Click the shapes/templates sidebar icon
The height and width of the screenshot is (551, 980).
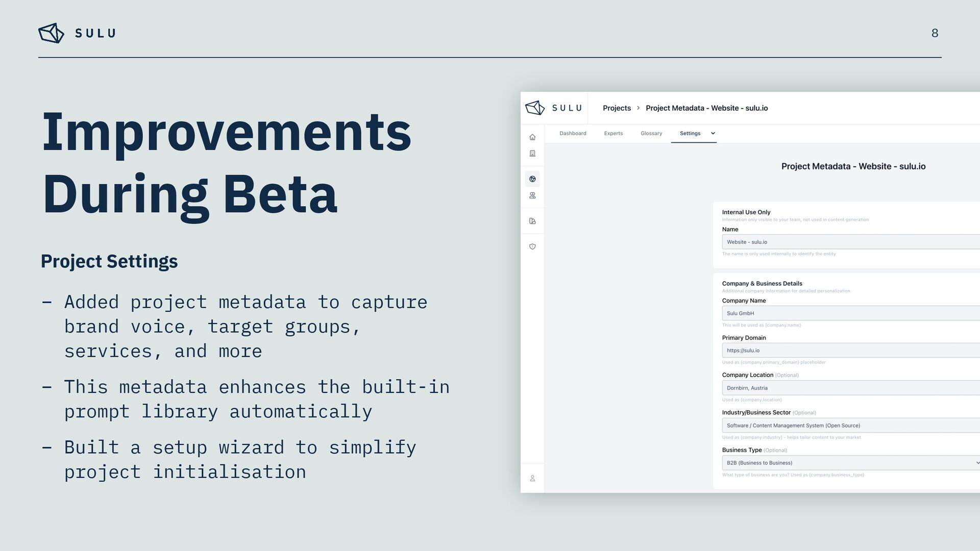click(532, 221)
